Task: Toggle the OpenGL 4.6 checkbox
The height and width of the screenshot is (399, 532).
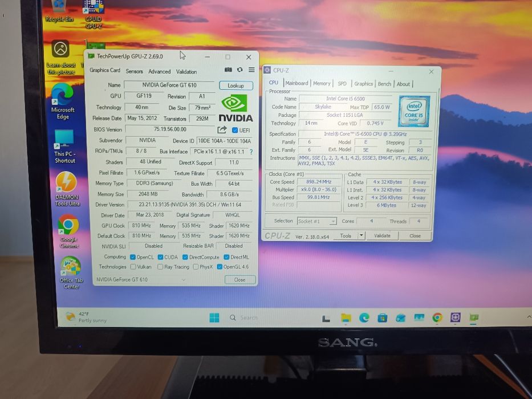Action: pyautogui.click(x=220, y=267)
